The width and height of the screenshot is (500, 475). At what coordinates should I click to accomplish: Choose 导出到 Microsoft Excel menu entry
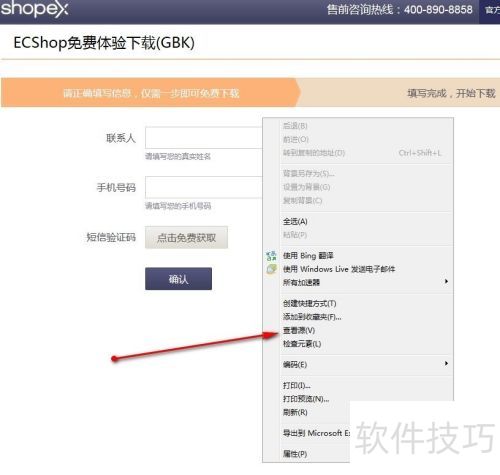pyautogui.click(x=317, y=433)
